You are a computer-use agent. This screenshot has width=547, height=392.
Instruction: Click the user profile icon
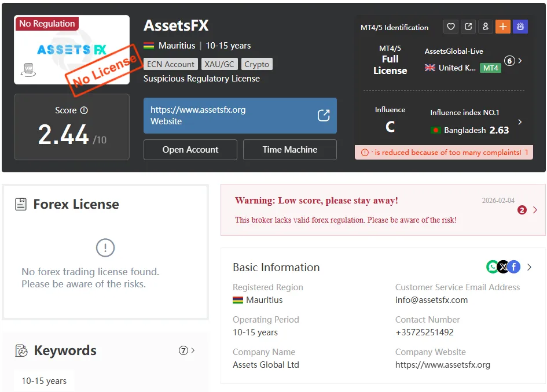pyautogui.click(x=485, y=27)
